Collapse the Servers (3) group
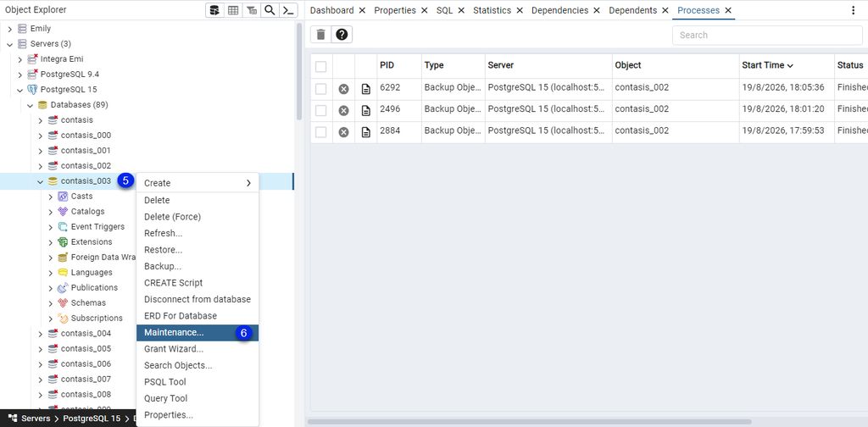This screenshot has height=427, width=868. [x=9, y=44]
